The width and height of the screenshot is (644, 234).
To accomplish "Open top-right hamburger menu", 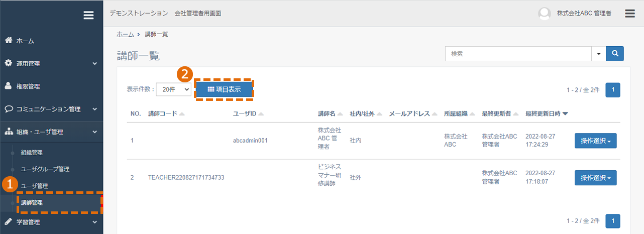I will (630, 14).
